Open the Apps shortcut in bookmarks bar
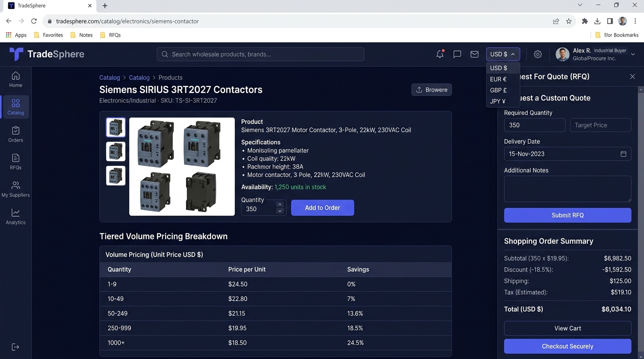644x359 pixels. click(16, 35)
